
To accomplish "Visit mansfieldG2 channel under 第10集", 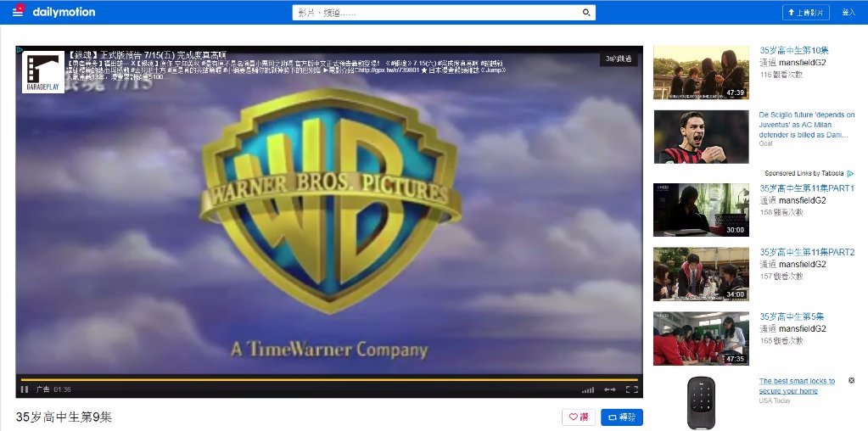I will 802,63.
